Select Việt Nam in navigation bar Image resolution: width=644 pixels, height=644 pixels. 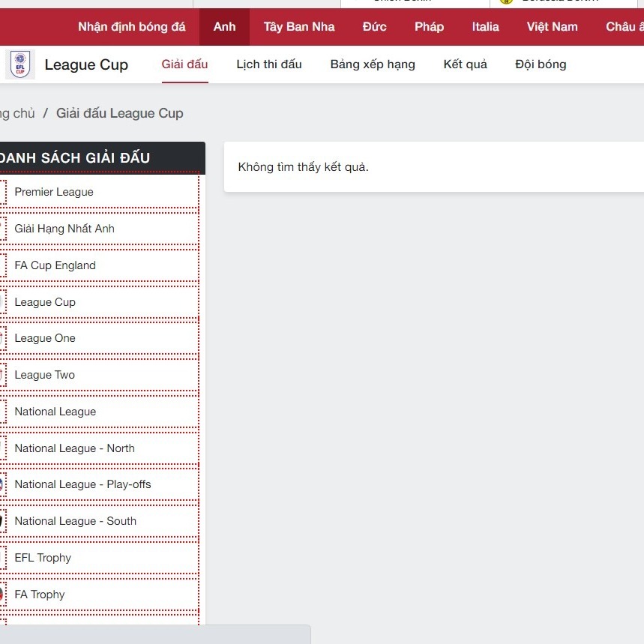[x=552, y=27]
